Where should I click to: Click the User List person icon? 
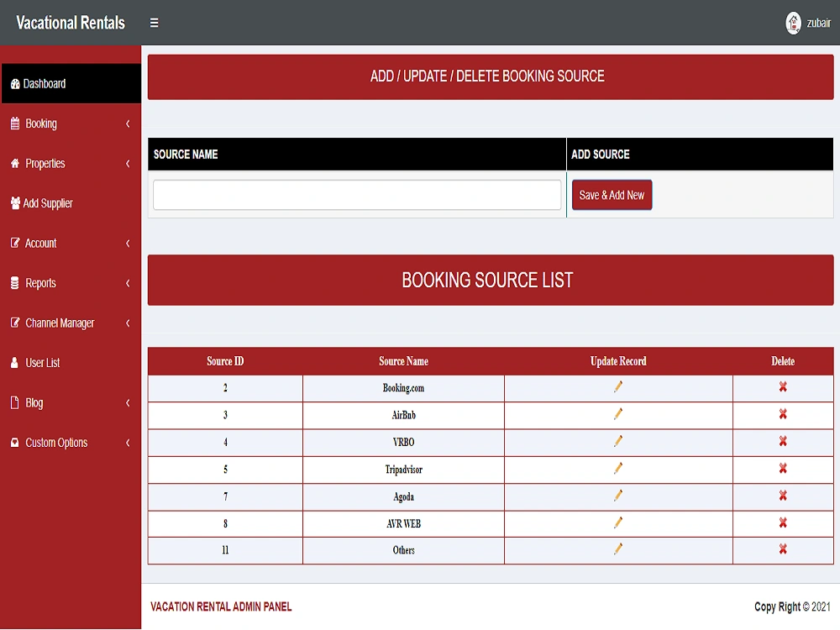[x=14, y=363]
